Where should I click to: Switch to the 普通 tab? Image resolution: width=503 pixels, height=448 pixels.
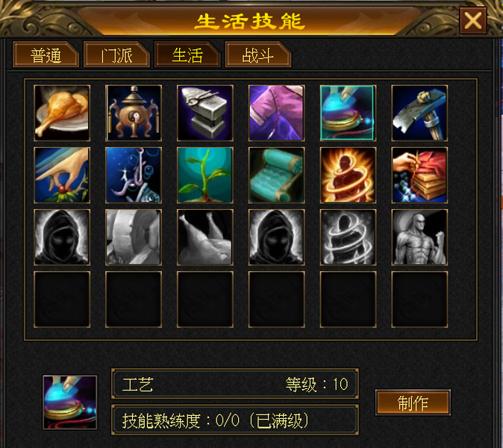point(46,55)
